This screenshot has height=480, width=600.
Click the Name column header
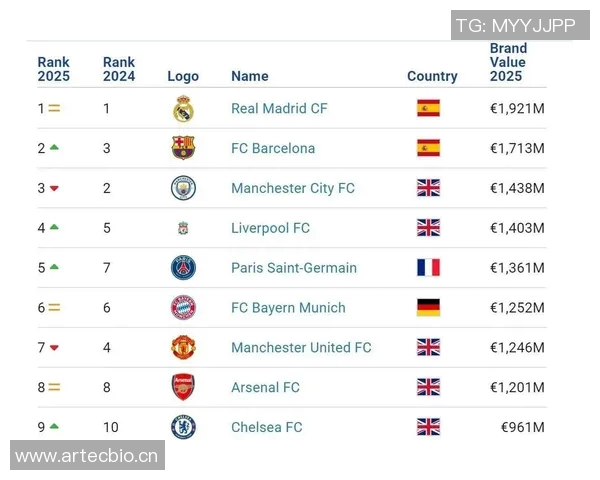click(250, 76)
